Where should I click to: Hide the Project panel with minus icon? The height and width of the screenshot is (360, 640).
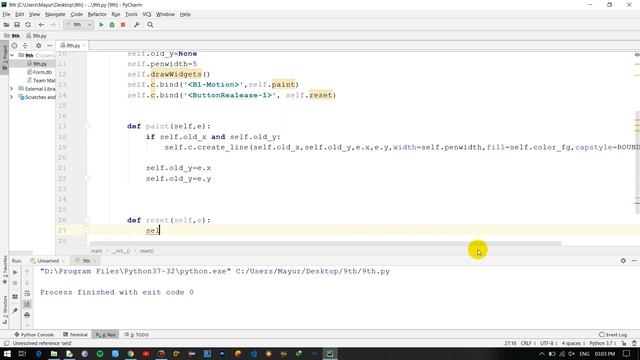tap(49, 46)
